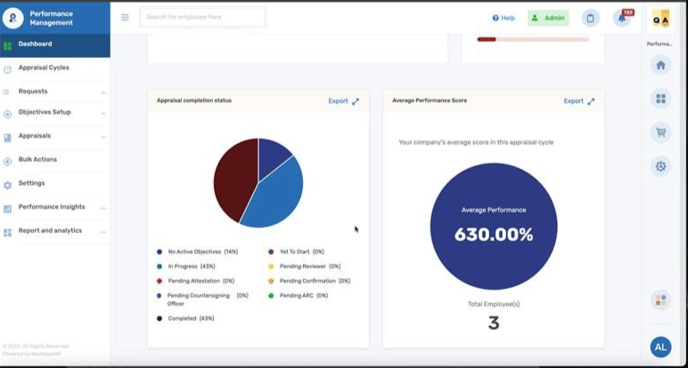This screenshot has width=688, height=368.
Task: Click the QA company logo
Action: click(x=661, y=19)
